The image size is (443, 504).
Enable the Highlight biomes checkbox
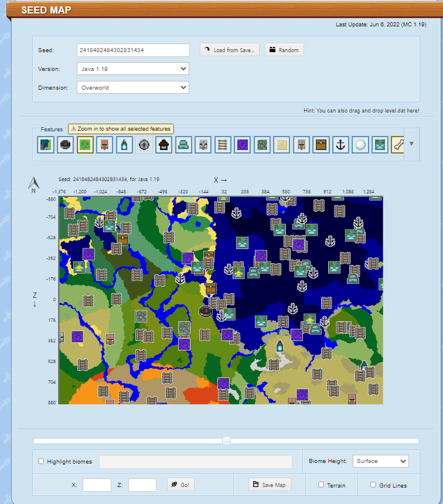(41, 461)
